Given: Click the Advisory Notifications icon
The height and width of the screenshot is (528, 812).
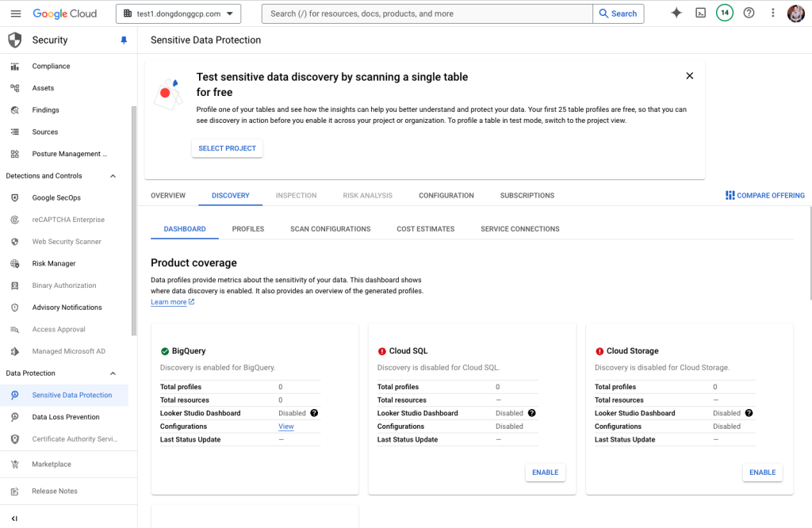Looking at the screenshot, I should point(15,308).
